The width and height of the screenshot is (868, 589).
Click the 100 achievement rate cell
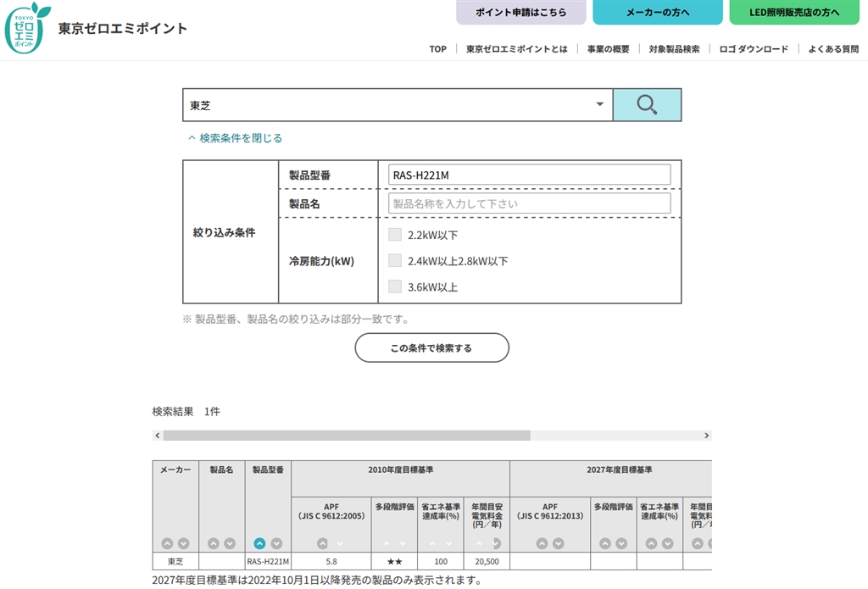pos(441,561)
